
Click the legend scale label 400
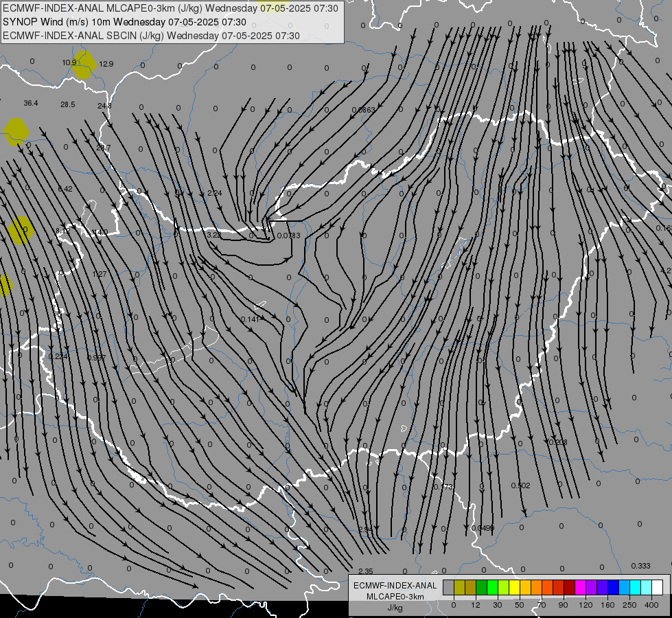[651, 605]
